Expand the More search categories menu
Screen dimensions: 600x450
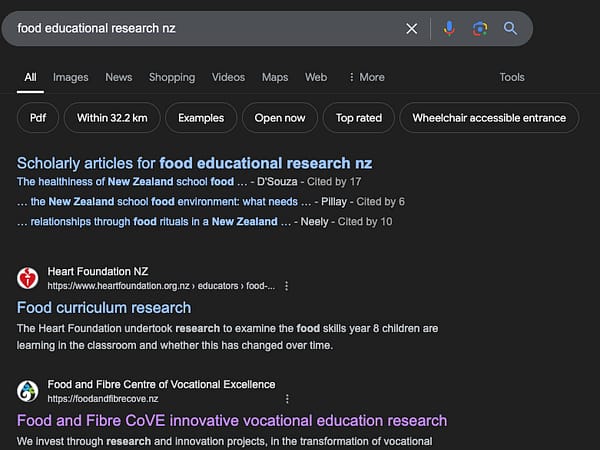[366, 77]
